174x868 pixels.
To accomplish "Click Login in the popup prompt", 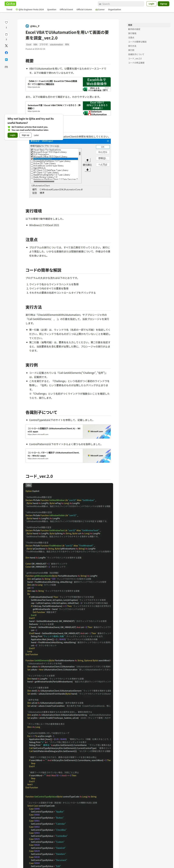I will click(x=12, y=135).
